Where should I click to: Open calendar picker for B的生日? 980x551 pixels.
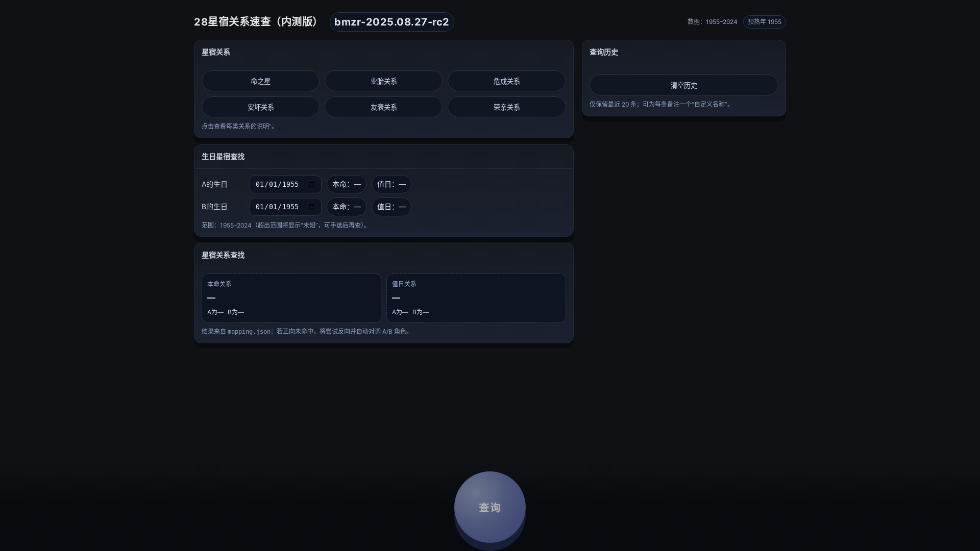pos(311,207)
